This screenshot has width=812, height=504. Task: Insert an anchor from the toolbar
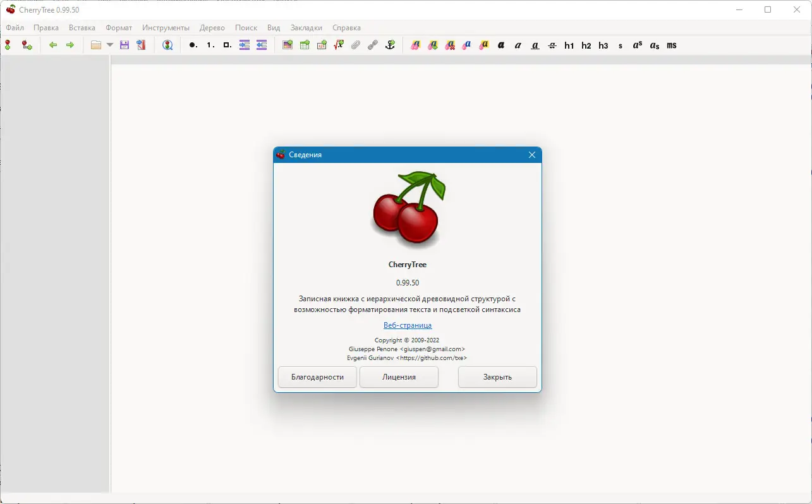[390, 45]
